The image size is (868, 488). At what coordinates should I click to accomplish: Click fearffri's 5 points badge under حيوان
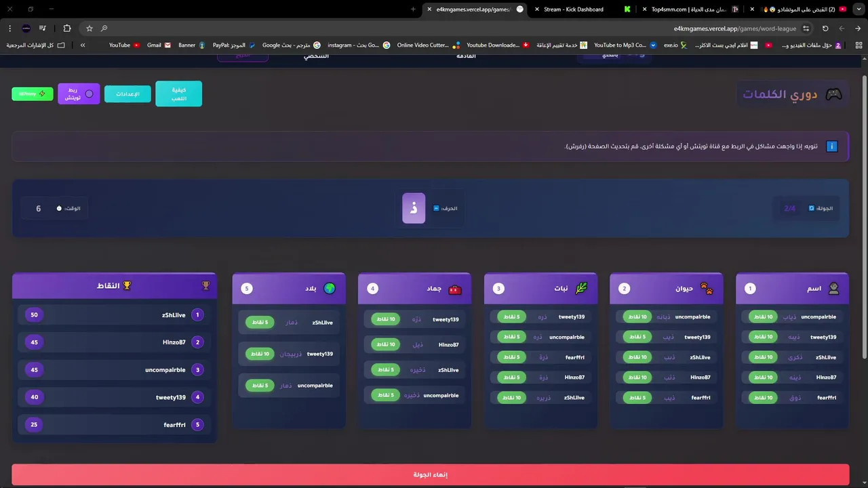click(x=637, y=398)
